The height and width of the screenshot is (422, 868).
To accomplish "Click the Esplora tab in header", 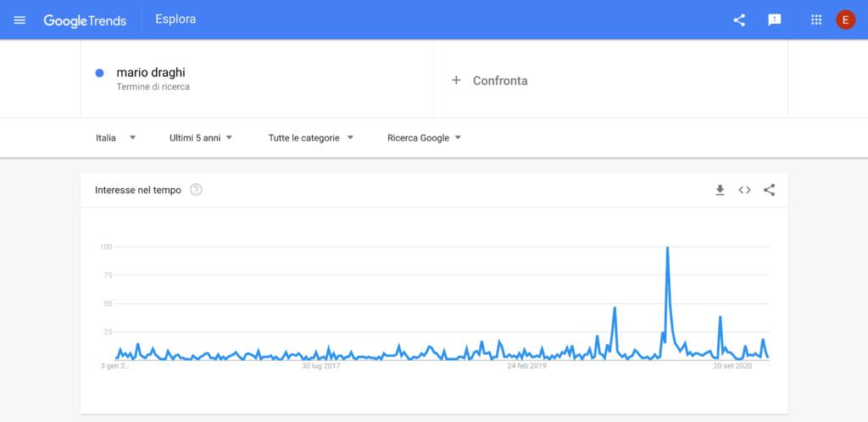I will 175,19.
